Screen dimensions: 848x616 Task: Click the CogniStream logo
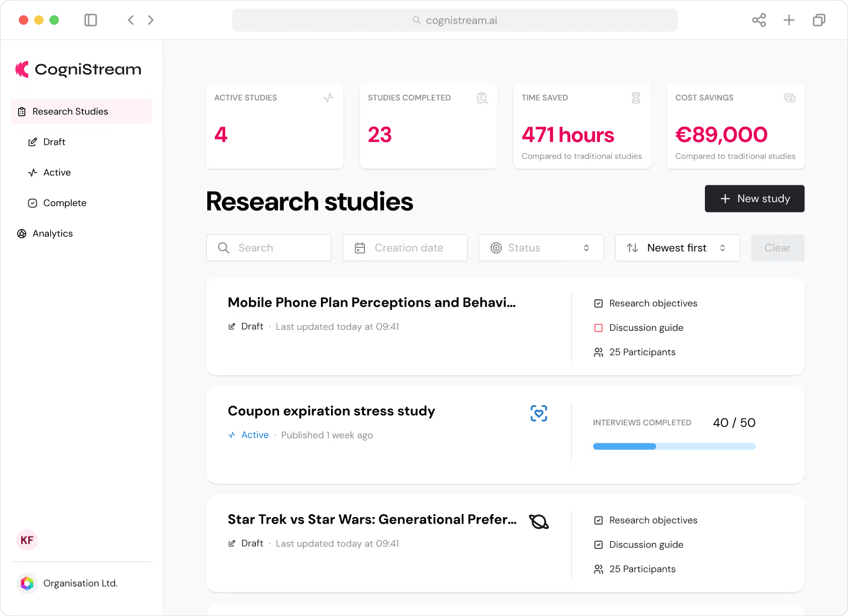(x=78, y=69)
